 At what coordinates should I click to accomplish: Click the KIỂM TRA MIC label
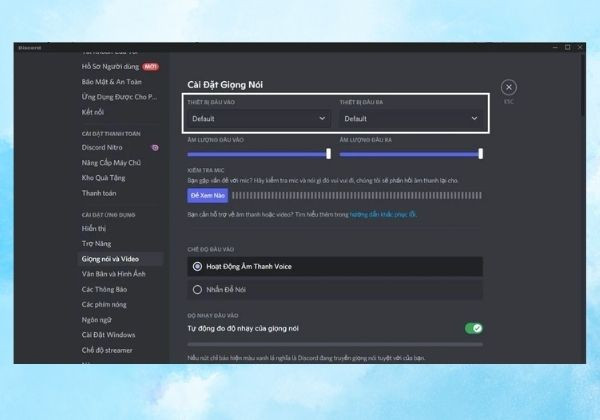206,170
